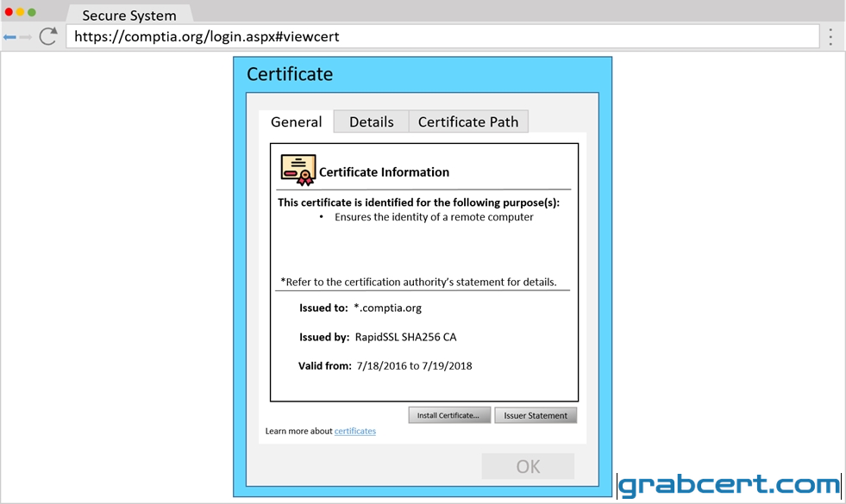
Task: Follow the certificates help link
Action: click(x=355, y=431)
